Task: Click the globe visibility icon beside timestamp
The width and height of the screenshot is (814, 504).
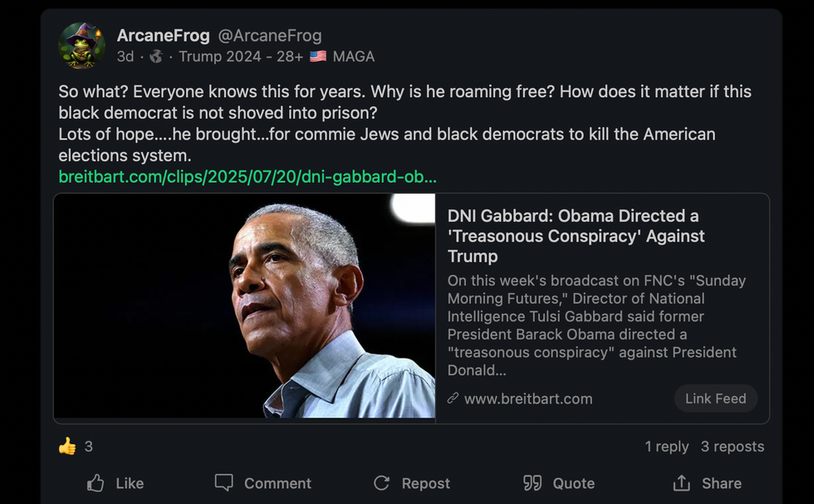Action: (x=156, y=56)
